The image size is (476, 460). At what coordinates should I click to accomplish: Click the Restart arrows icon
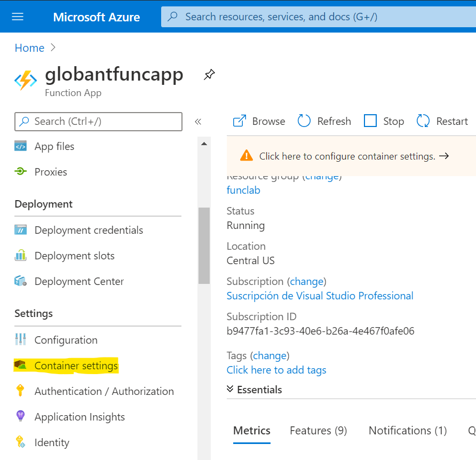[423, 121]
